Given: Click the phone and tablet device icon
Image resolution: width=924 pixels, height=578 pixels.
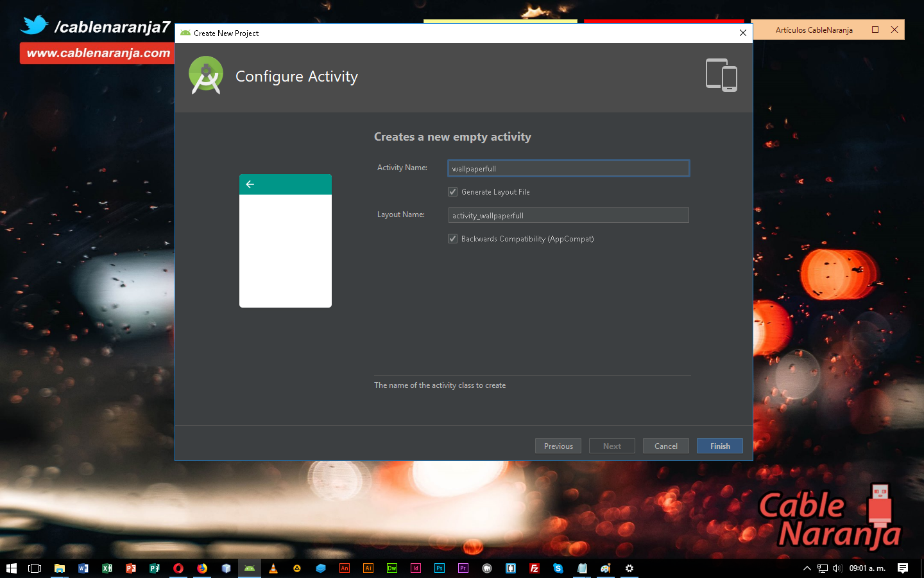Looking at the screenshot, I should [x=721, y=75].
